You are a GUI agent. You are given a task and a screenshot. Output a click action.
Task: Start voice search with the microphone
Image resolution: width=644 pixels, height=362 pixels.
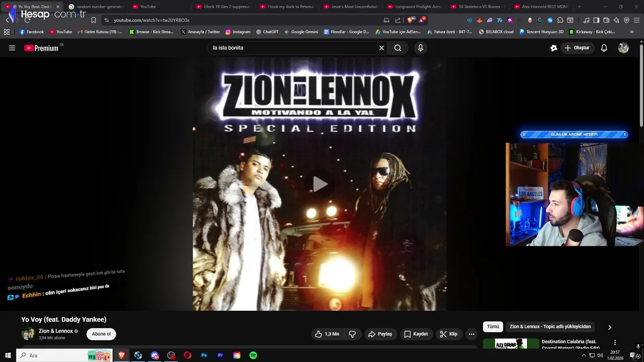421,48
